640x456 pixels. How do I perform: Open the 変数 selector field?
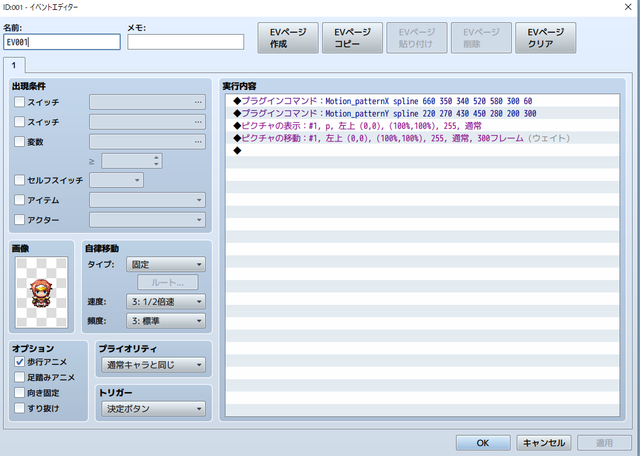coord(147,142)
